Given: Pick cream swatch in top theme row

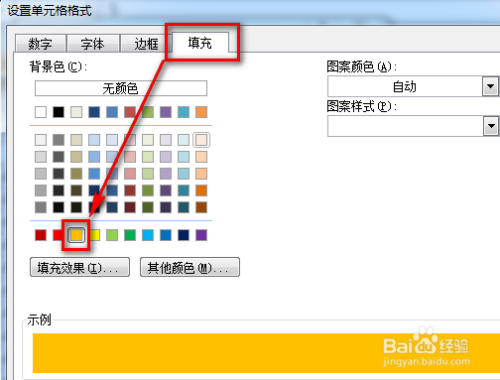Looking at the screenshot, I should (76, 112).
